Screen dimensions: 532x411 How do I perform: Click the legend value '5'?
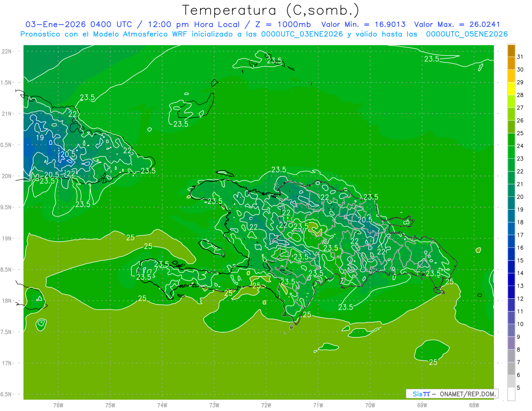click(519, 388)
